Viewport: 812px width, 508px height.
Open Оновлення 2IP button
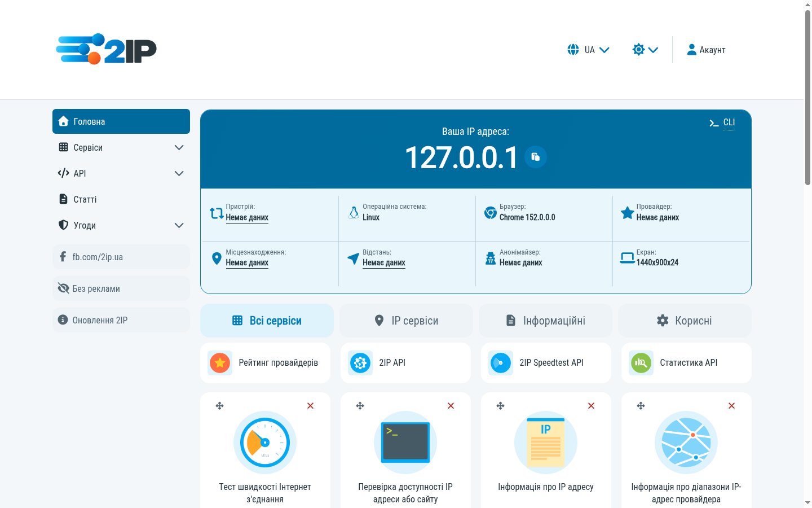(121, 320)
